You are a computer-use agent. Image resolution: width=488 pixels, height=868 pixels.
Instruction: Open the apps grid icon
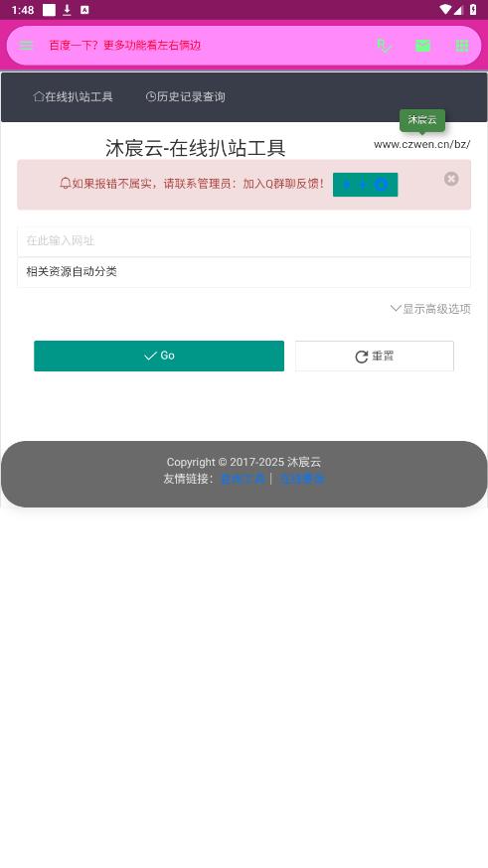(462, 46)
